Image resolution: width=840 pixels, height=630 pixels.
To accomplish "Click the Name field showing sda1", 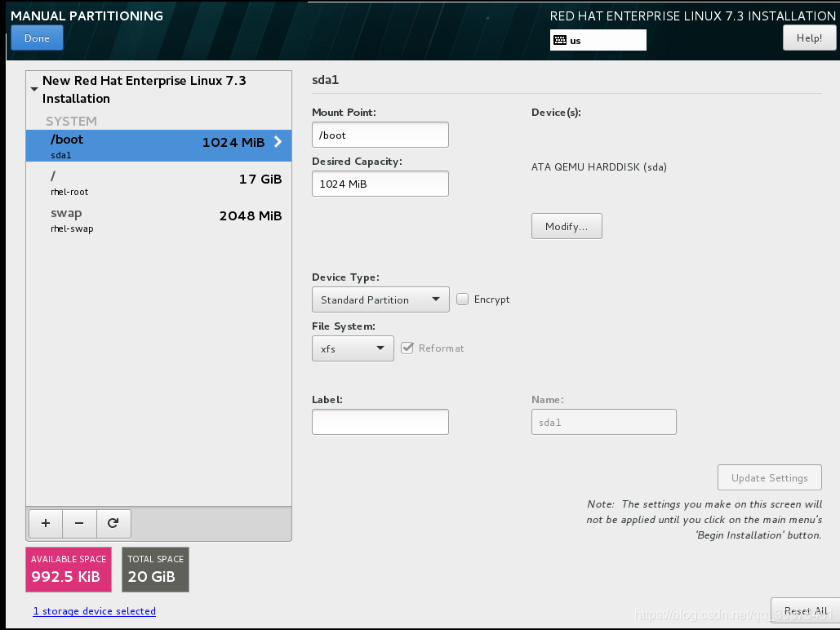I will 604,422.
